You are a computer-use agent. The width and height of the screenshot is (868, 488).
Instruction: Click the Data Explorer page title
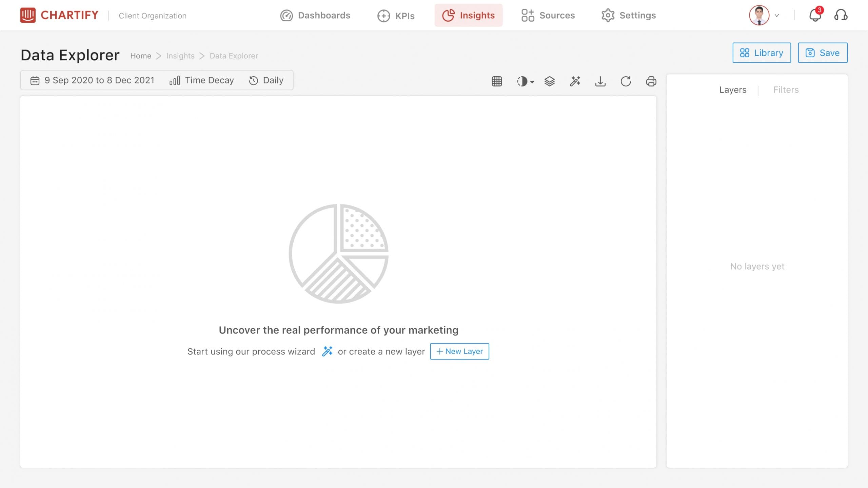(x=70, y=55)
